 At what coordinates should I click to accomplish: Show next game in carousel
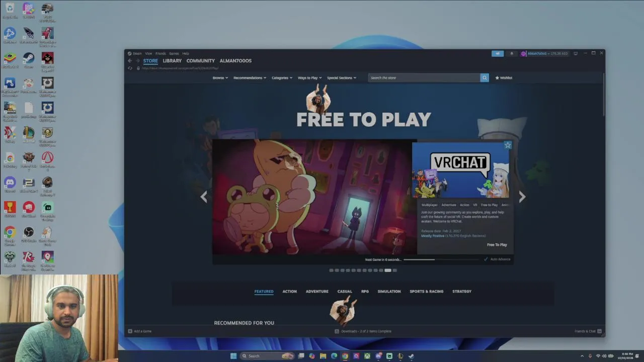point(522,197)
